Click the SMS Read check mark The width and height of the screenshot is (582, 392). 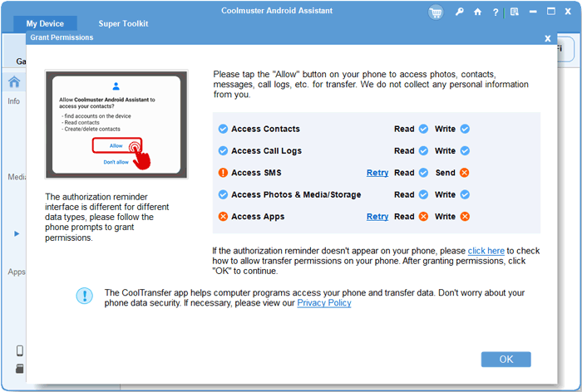(x=423, y=173)
